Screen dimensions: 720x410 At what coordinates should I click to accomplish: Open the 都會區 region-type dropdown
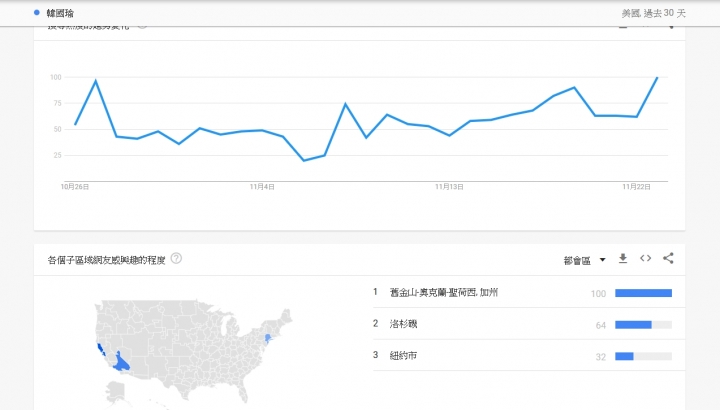point(585,260)
